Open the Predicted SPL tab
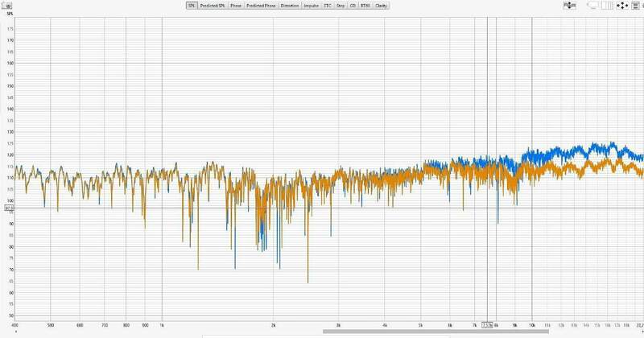644x338 pixels. click(213, 6)
